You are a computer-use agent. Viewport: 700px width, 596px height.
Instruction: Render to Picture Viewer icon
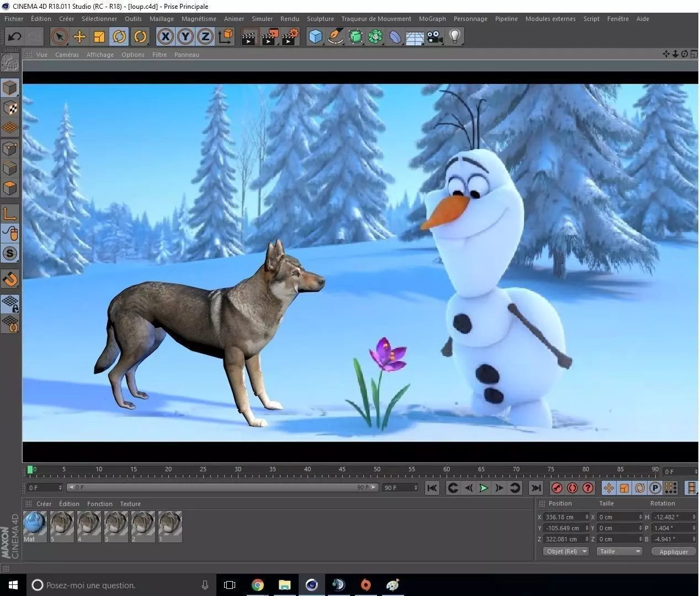[x=270, y=37]
